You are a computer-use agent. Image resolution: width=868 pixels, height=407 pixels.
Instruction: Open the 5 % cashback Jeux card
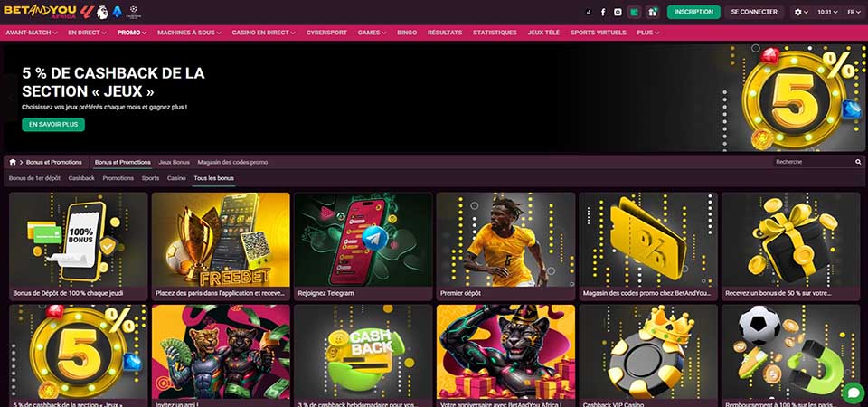point(79,355)
